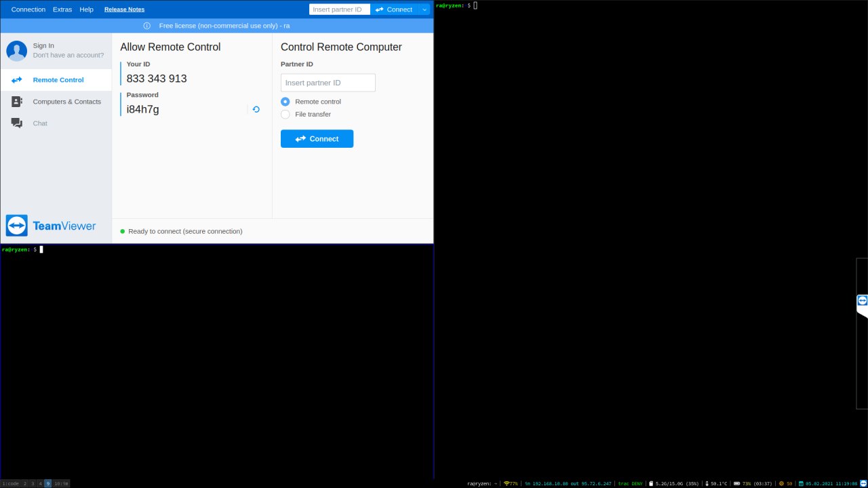Open Computers & Contacts tab
Image resolution: width=868 pixels, height=488 pixels.
coord(56,102)
